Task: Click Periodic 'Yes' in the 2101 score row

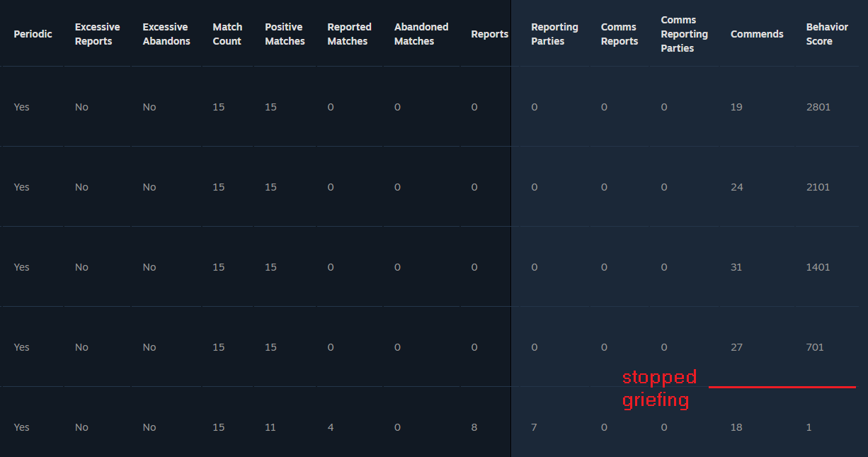Action: (x=22, y=187)
